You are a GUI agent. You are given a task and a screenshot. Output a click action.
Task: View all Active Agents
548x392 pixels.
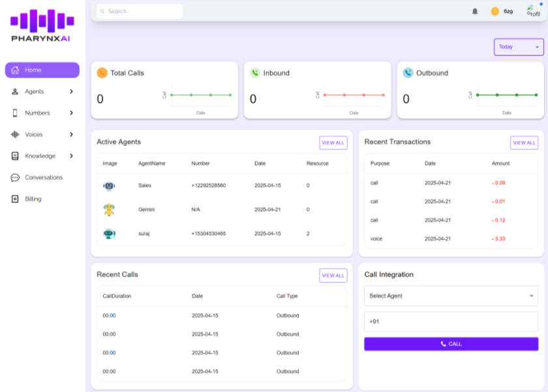[x=333, y=143]
